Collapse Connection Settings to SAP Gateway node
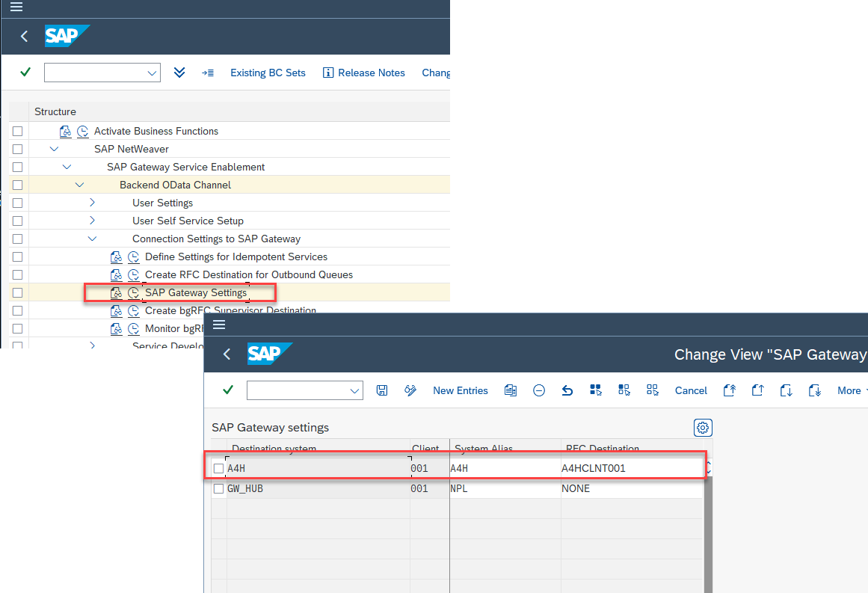Viewport: 868px width, 593px height. point(92,239)
